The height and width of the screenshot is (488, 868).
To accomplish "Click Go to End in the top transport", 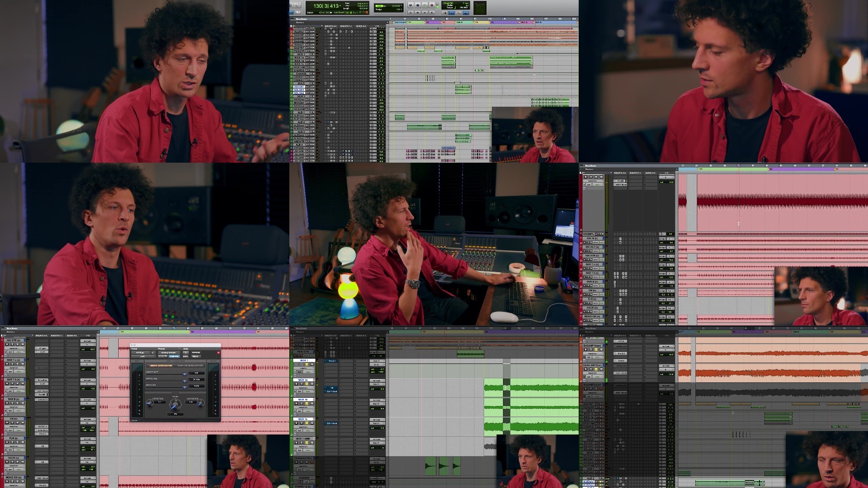I will point(432,13).
